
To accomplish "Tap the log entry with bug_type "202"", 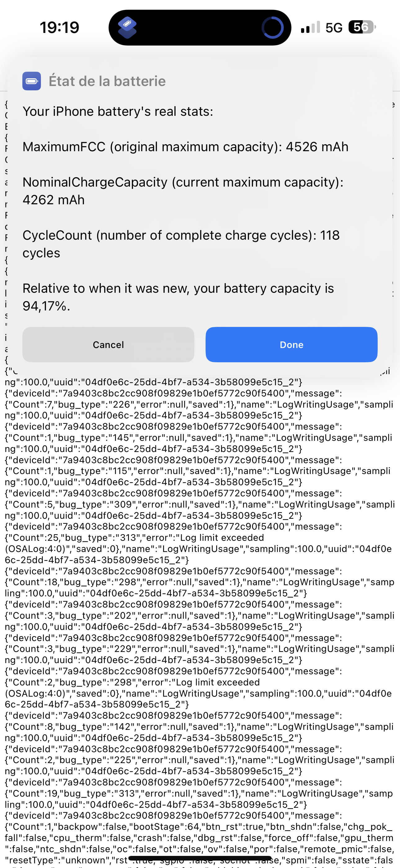I will tap(199, 616).
